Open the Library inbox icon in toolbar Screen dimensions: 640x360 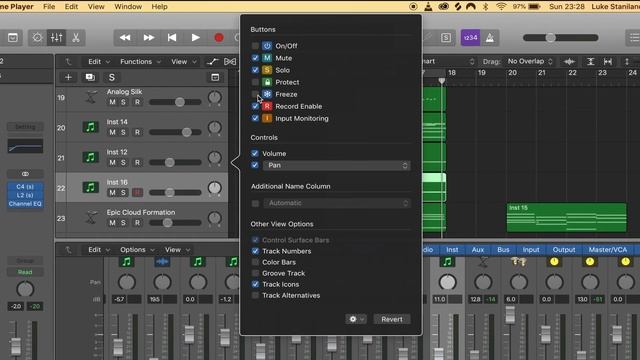click(x=13, y=38)
